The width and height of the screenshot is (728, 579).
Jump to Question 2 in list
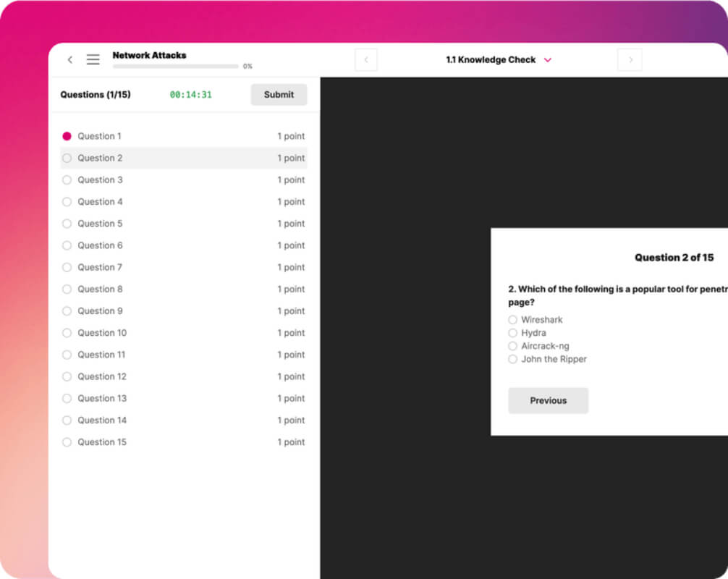pos(183,158)
